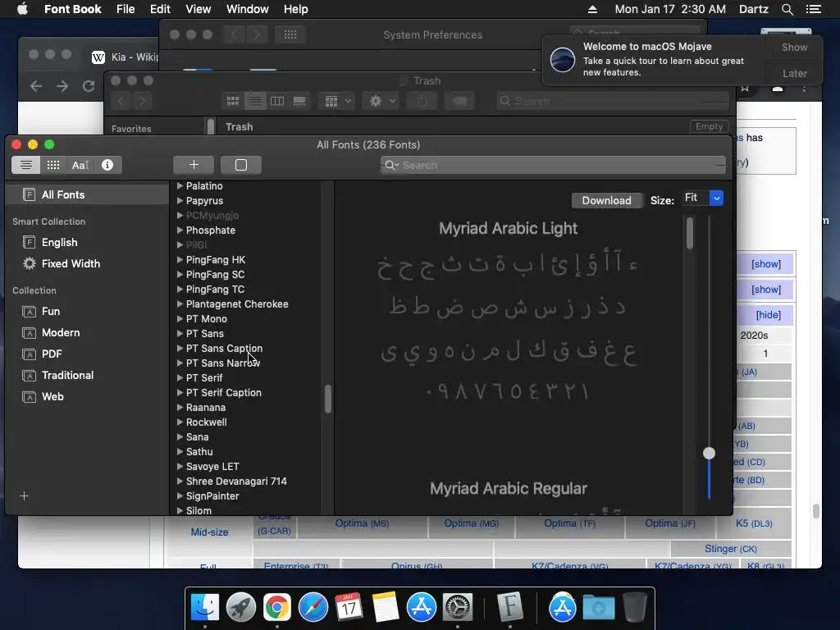
Task: Select icon view in the Trash window
Action: click(232, 101)
